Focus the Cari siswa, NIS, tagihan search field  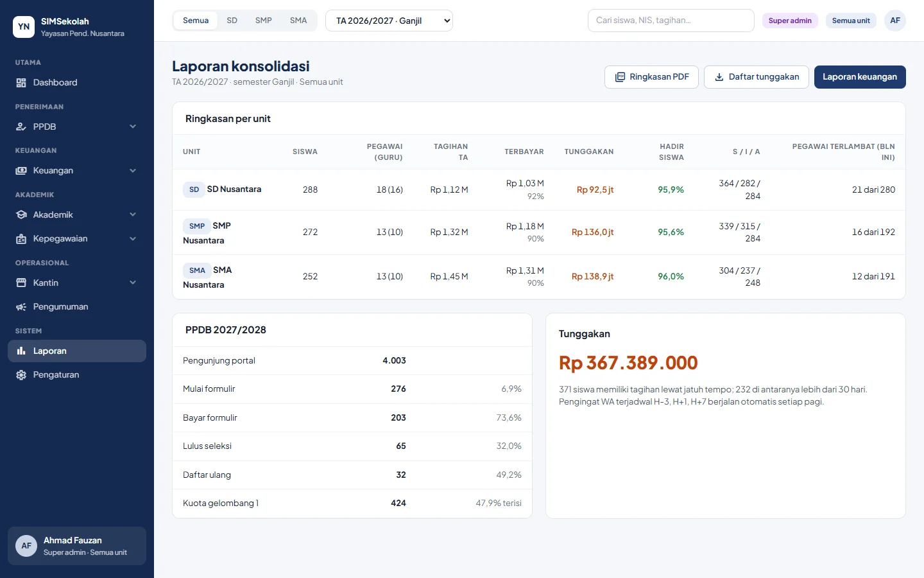pyautogui.click(x=671, y=21)
